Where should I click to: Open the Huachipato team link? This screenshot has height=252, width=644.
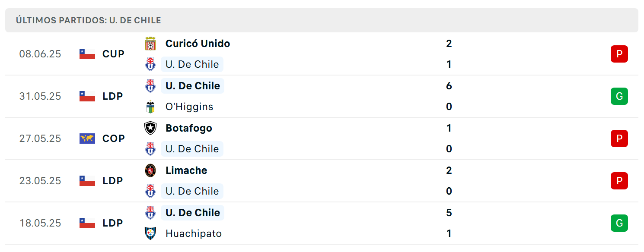pos(194,233)
